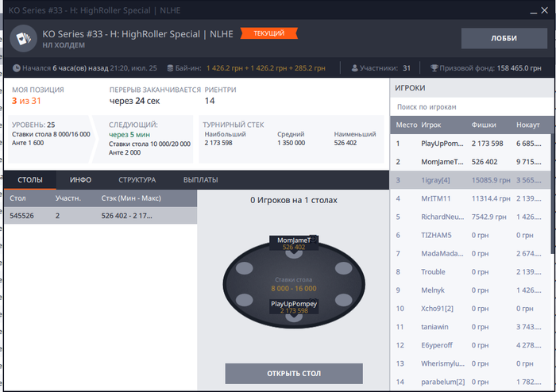556x392 pixels.
Task: Click the average stack value 1 350 000
Action: point(292,143)
